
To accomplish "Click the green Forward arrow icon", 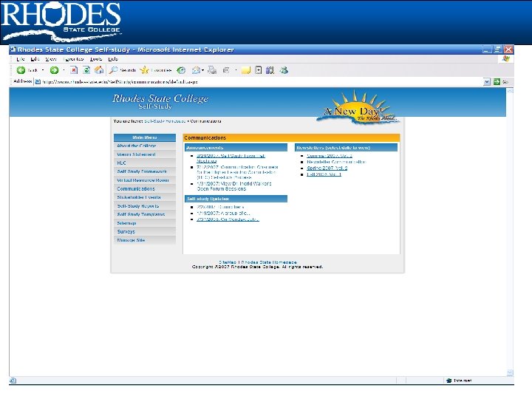I will [x=54, y=70].
